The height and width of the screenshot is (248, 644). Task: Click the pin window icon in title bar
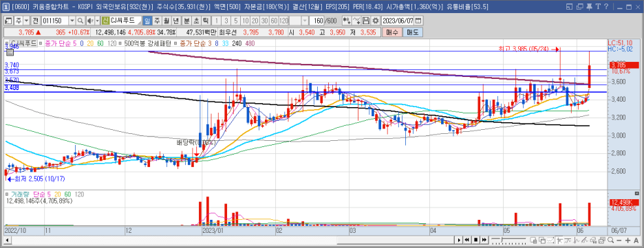[x=590, y=7]
